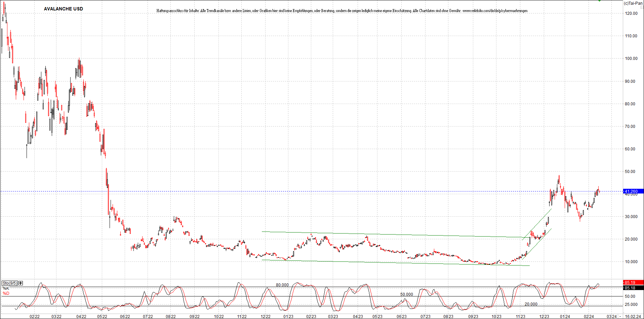The width and height of the screenshot is (644, 319).
Task: Select the Sto(9/5) indicator label box
Action: point(10,283)
